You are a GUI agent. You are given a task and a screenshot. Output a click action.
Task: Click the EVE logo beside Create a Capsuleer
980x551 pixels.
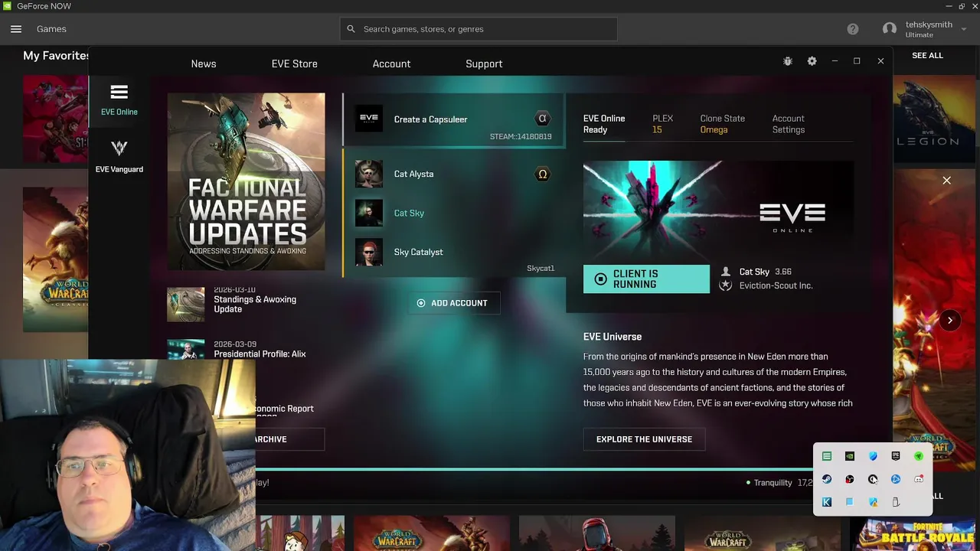(x=368, y=119)
